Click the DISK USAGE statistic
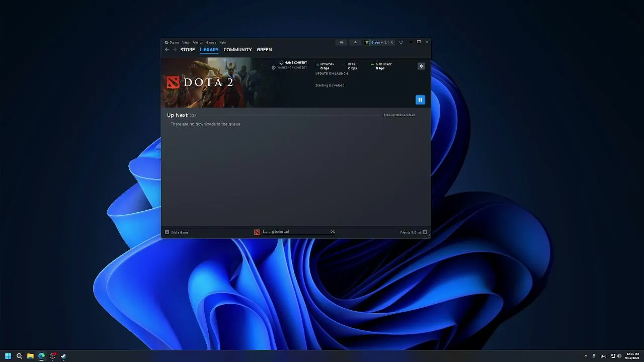Image resolution: width=644 pixels, height=362 pixels. [381, 66]
